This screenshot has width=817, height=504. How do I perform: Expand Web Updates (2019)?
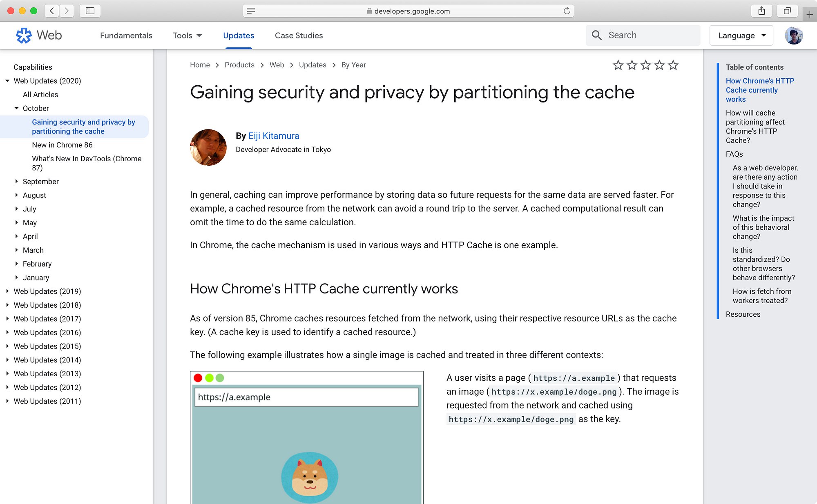pos(7,291)
